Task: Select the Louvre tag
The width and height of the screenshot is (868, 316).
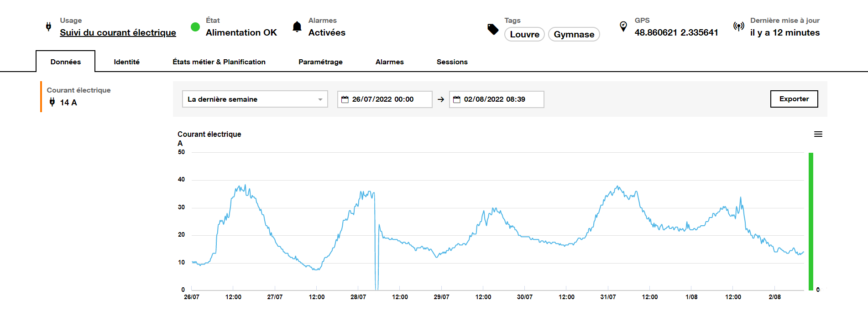Action: coord(524,35)
